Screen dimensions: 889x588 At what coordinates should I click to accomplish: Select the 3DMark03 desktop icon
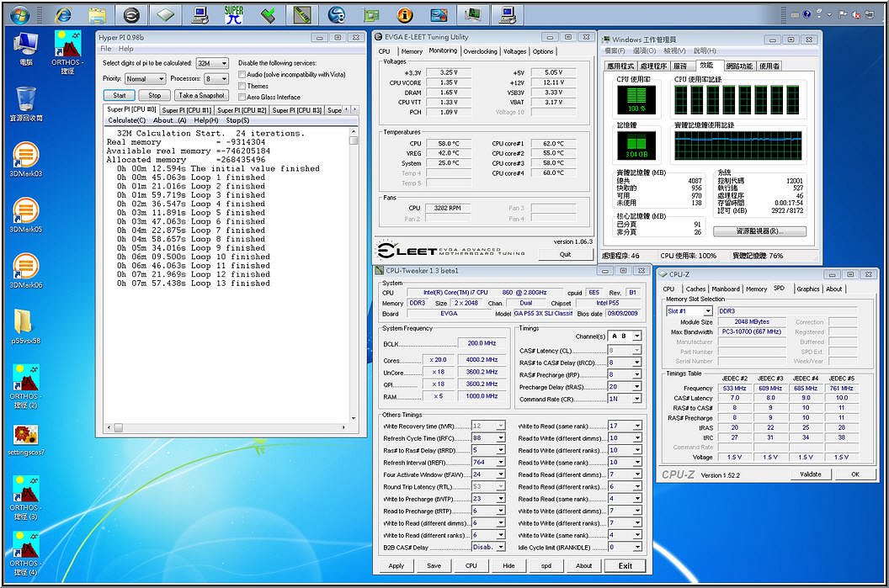25,159
